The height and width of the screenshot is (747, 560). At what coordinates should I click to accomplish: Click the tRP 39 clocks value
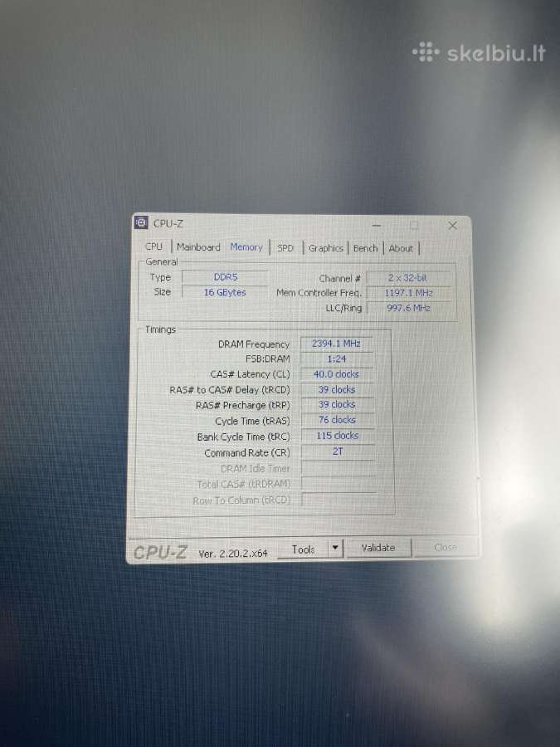click(x=337, y=404)
